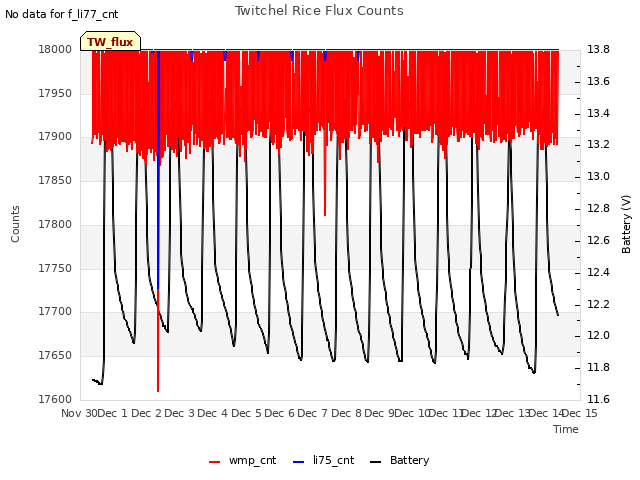Viewport: 640px width, 480px height.
Task: Click the 12.4 battery axis tick label
Action: (x=598, y=272)
